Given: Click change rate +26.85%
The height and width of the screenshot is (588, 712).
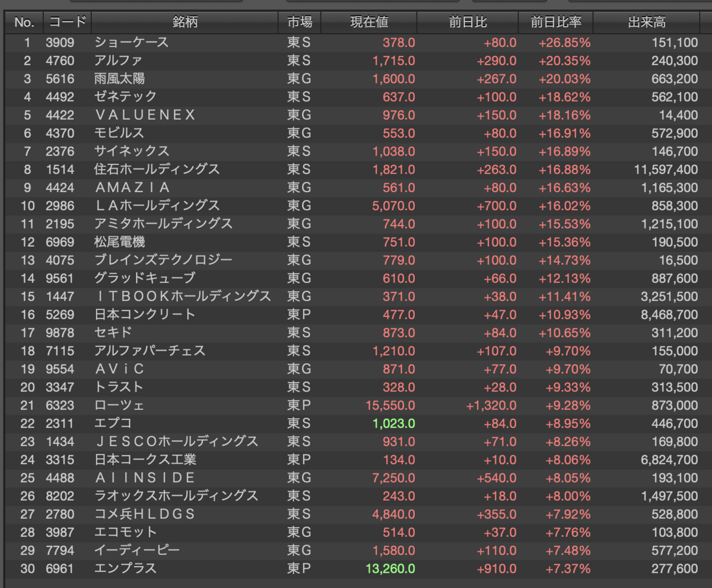Looking at the screenshot, I should [x=564, y=43].
